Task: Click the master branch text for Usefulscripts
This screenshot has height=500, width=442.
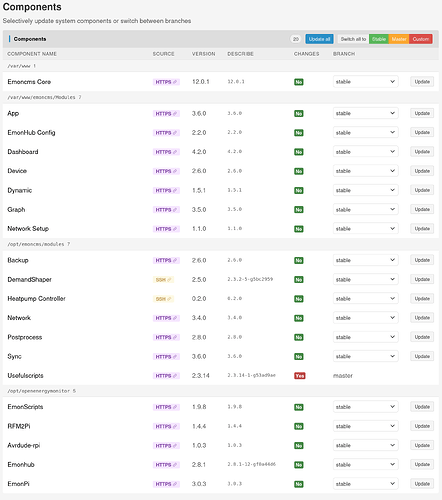Action: tap(343, 376)
